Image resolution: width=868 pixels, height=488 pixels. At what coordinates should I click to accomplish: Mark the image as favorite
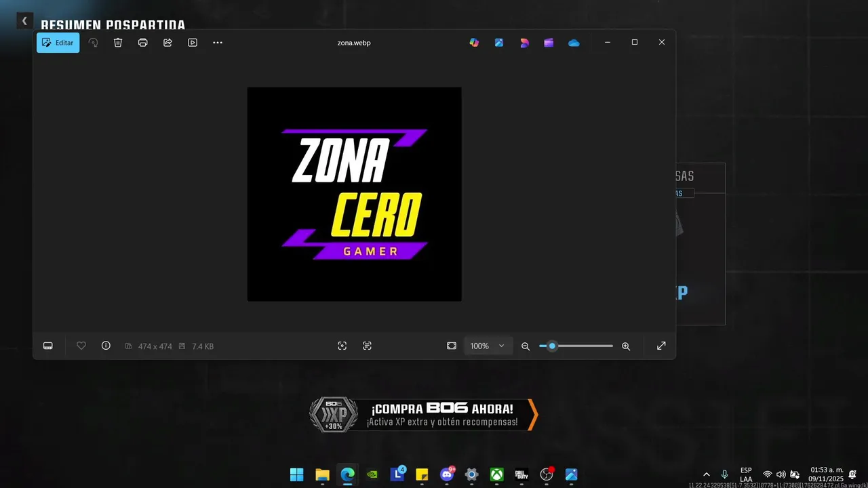[81, 346]
